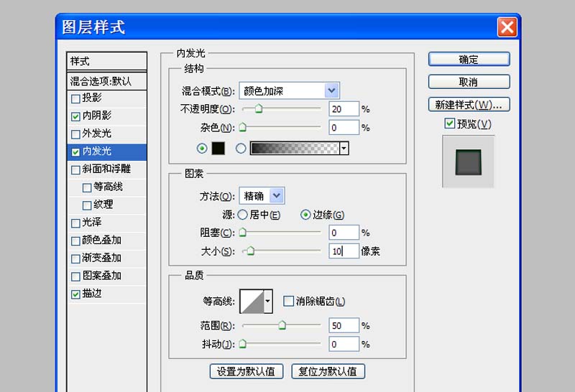The image size is (575, 392).
Task: Select the gradient radio button
Action: click(241, 149)
